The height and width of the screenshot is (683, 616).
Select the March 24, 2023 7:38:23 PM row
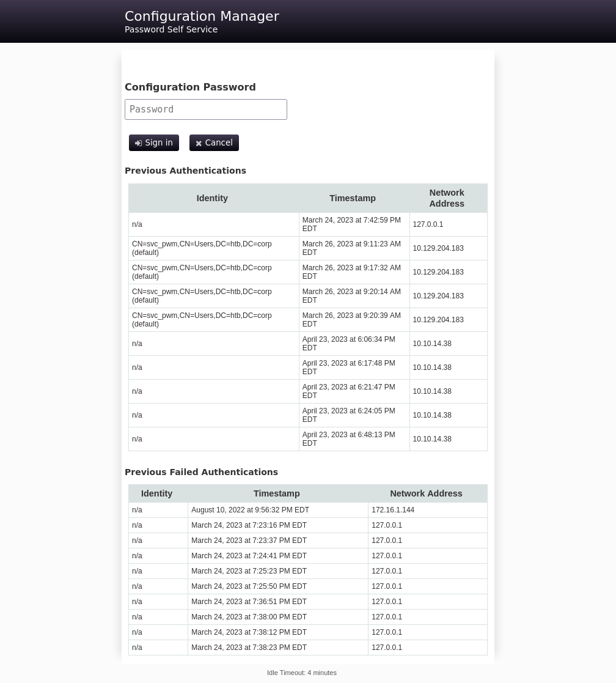click(x=249, y=648)
